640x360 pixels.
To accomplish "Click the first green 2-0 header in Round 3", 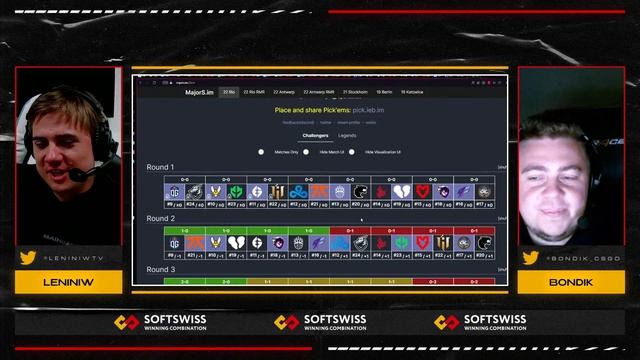I will point(184,281).
